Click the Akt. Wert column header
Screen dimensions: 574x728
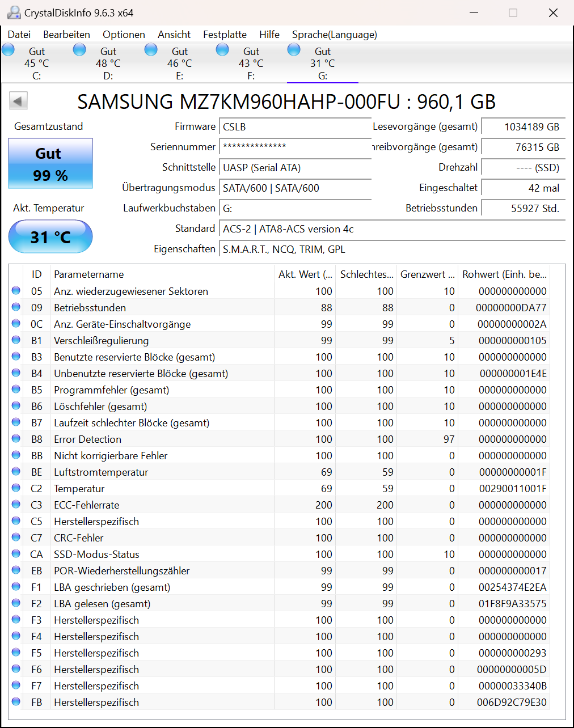pos(305,274)
